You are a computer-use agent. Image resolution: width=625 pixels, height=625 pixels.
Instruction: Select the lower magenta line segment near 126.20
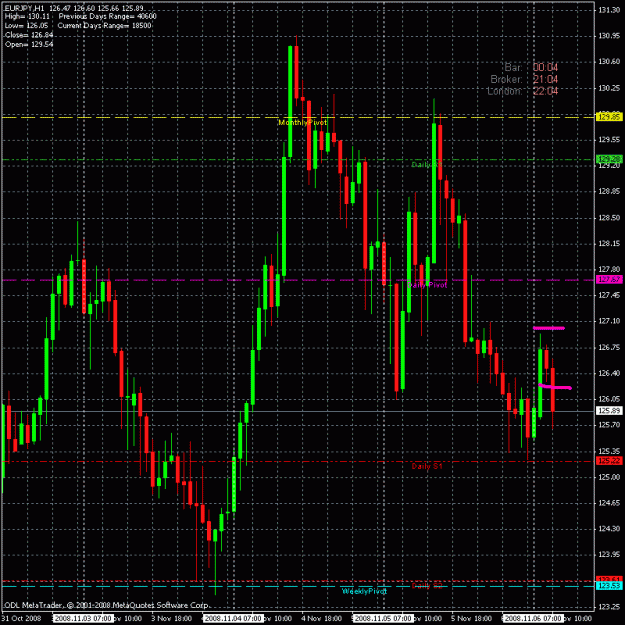pos(555,387)
